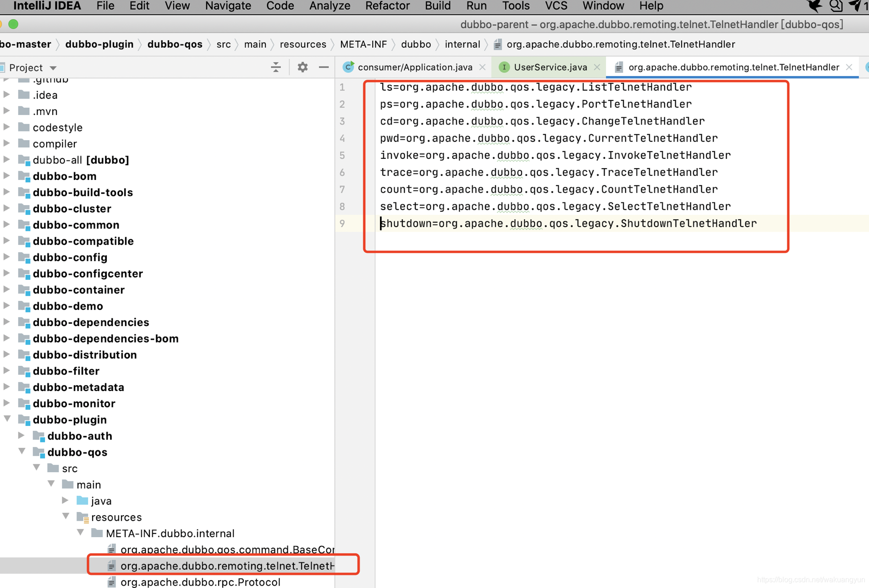Screen dimensions: 869x588
Task: Select the dubbo-demo module folder icon
Action: point(24,306)
